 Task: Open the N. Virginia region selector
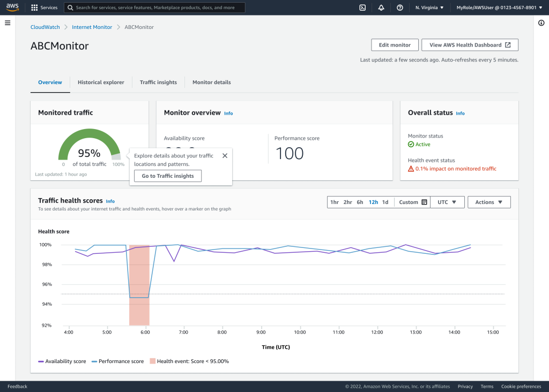(429, 7)
